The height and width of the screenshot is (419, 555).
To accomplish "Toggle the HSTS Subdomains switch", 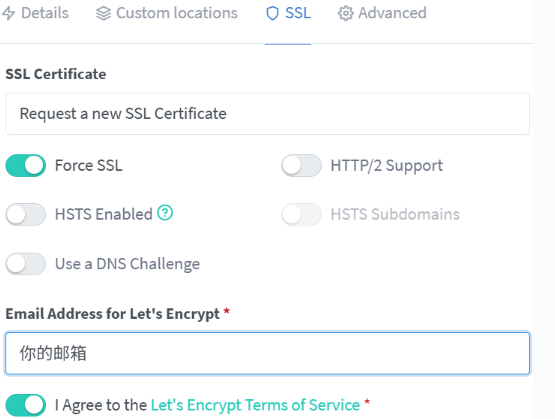I will coord(301,214).
